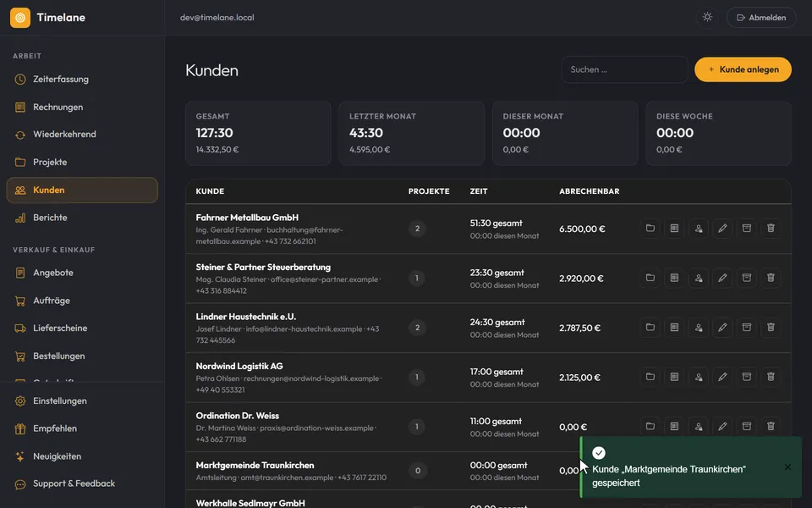Open projects folder for Lindner Haustechnik e.U.
Viewport: 812px width, 508px height.
click(x=650, y=328)
